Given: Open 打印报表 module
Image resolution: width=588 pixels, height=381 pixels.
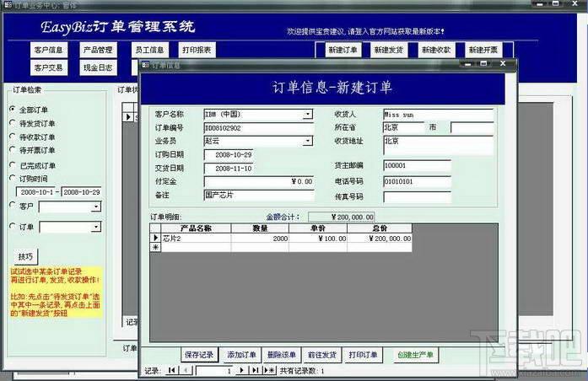Looking at the screenshot, I should point(197,50).
